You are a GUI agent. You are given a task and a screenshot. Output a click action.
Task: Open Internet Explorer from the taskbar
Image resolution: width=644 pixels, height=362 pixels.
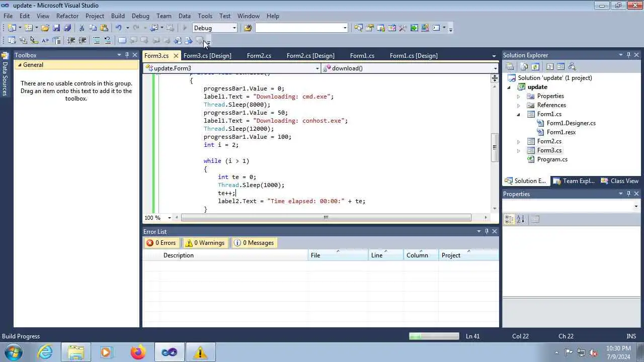click(x=45, y=352)
